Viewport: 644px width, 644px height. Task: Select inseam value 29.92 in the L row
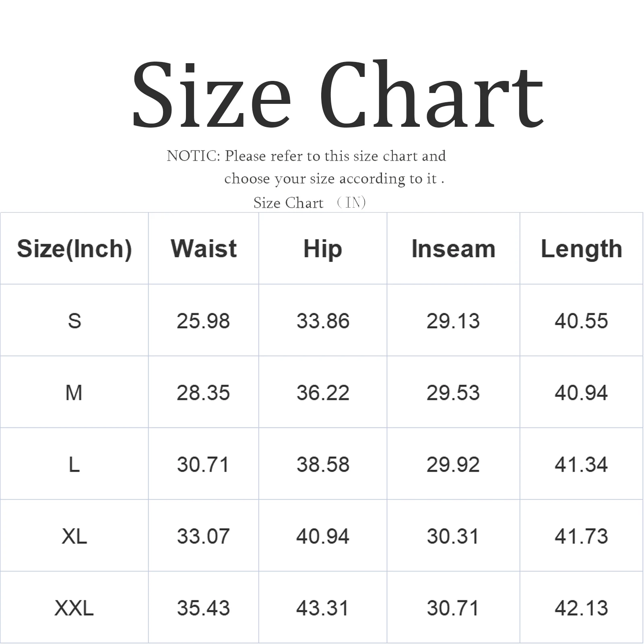click(x=453, y=464)
